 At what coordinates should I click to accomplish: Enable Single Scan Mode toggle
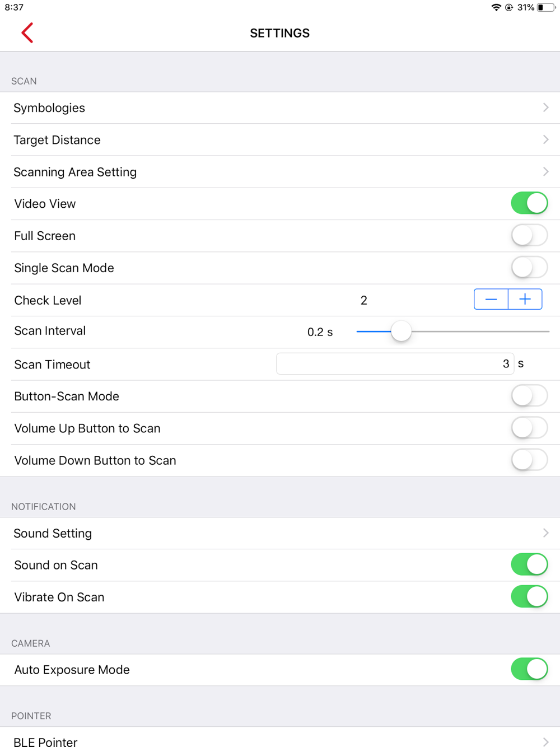coord(529,267)
